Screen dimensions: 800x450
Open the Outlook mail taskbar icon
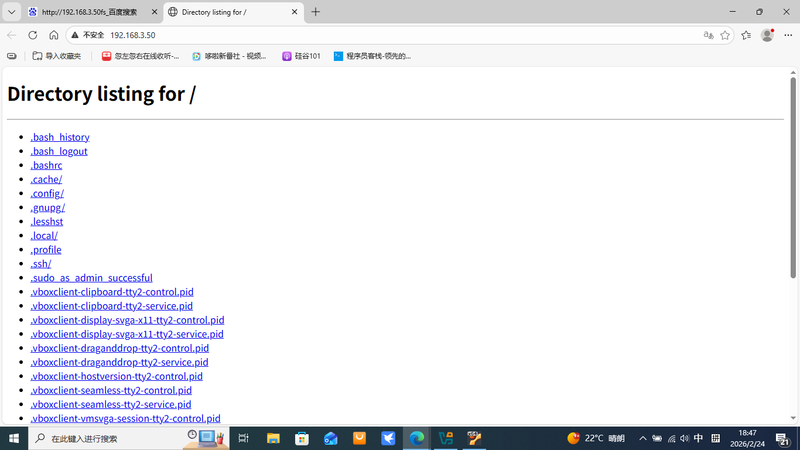coord(331,438)
